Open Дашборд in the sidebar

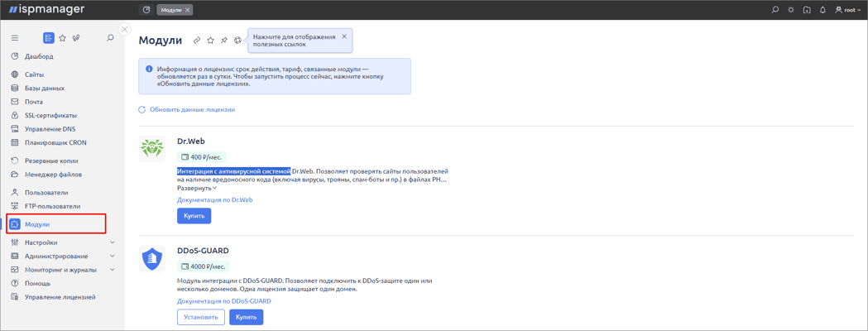click(39, 56)
